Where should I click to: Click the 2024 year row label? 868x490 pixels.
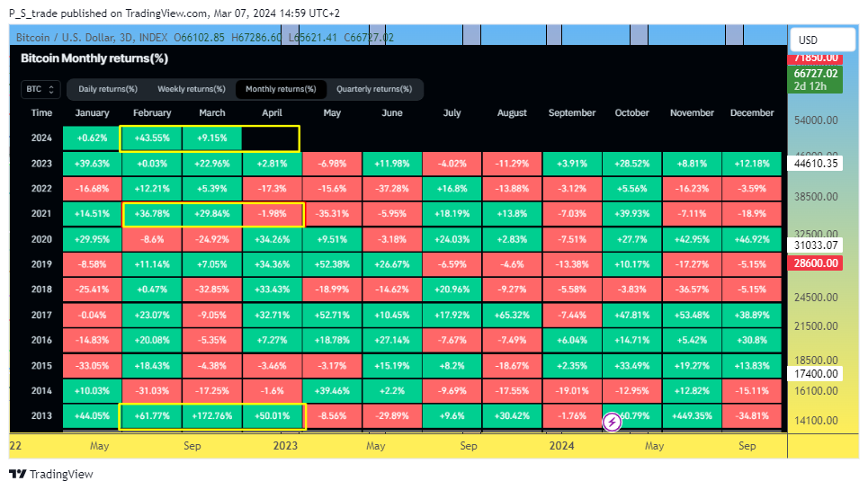(41, 138)
